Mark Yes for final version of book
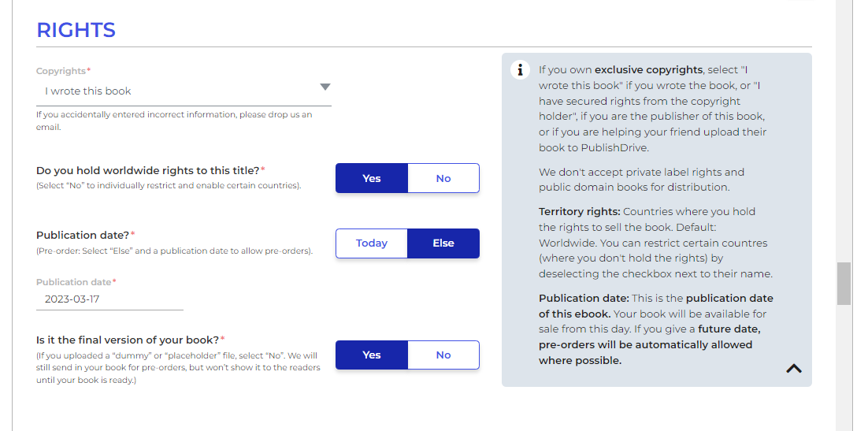The width and height of the screenshot is (868, 431). click(372, 355)
